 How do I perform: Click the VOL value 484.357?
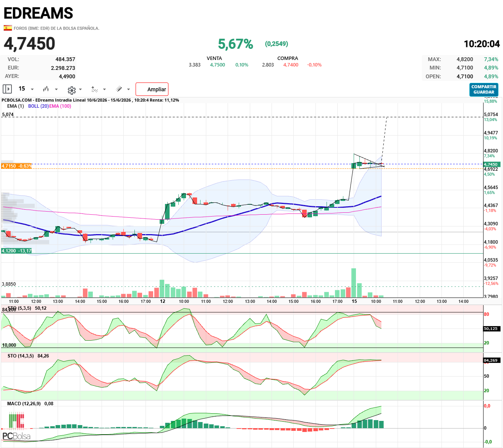65,59
